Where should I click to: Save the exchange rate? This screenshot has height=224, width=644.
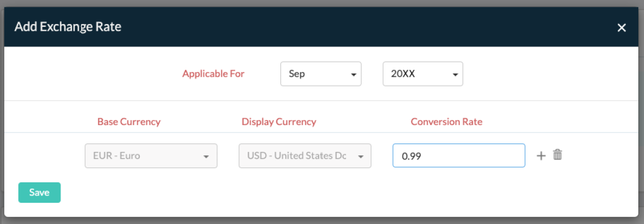tap(39, 193)
